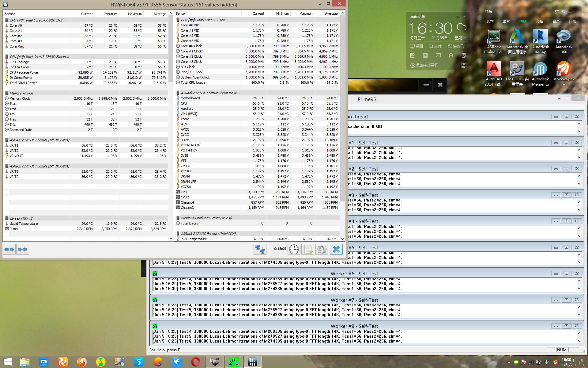Click HWiNFO shrink columns arrows button

coord(23,249)
